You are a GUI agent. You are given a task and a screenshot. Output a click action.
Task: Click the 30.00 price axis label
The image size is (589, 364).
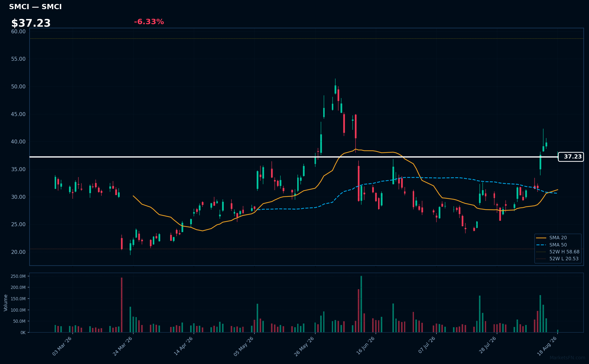(x=18, y=197)
